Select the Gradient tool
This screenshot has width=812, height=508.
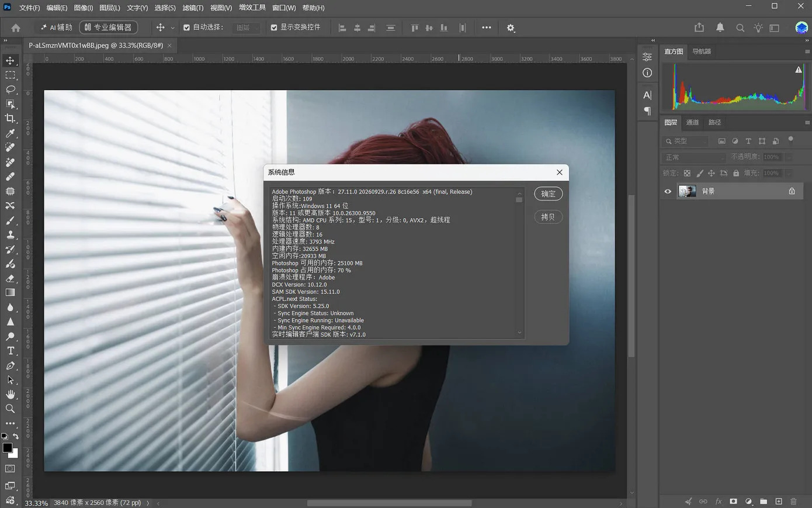point(10,292)
